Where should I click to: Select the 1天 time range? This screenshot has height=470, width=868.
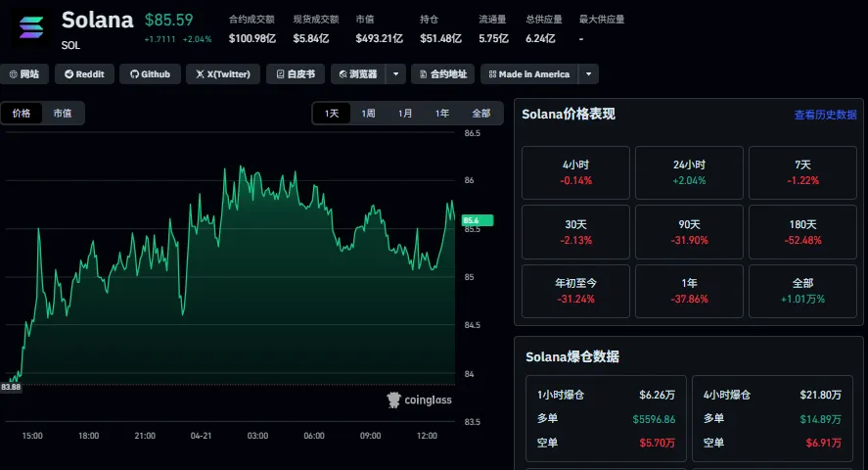pyautogui.click(x=332, y=113)
